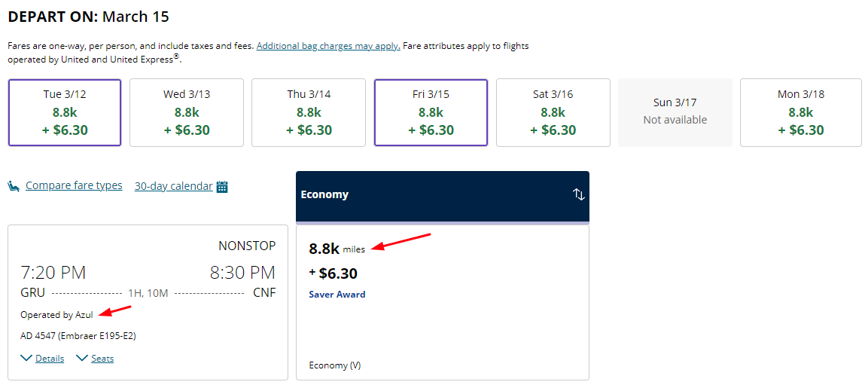
Task: Open the 30-day calendar link
Action: (x=173, y=186)
